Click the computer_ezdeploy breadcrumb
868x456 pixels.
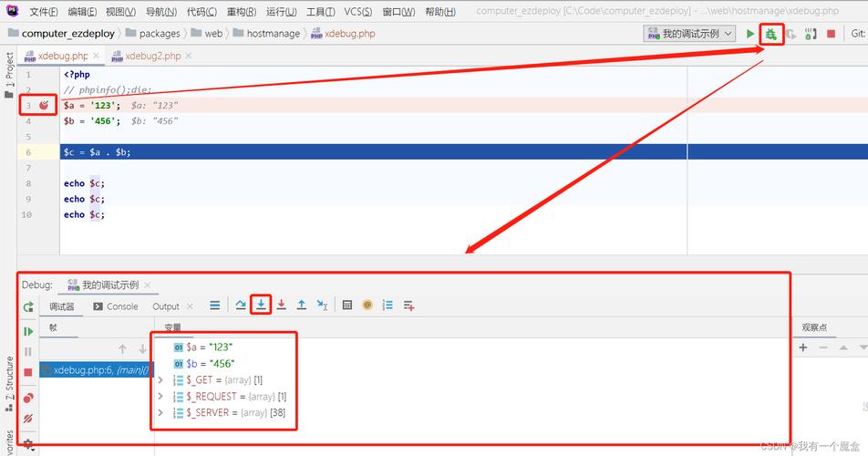pos(61,34)
